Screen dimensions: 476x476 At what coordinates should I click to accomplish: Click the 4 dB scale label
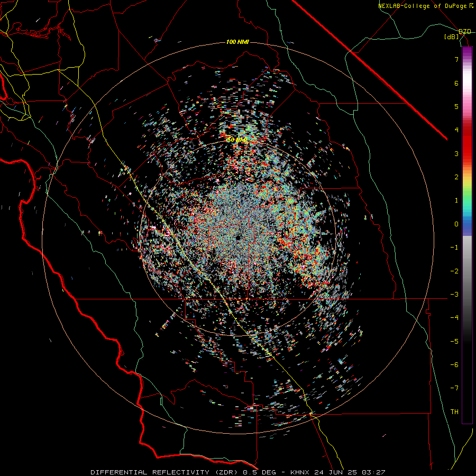(x=456, y=130)
